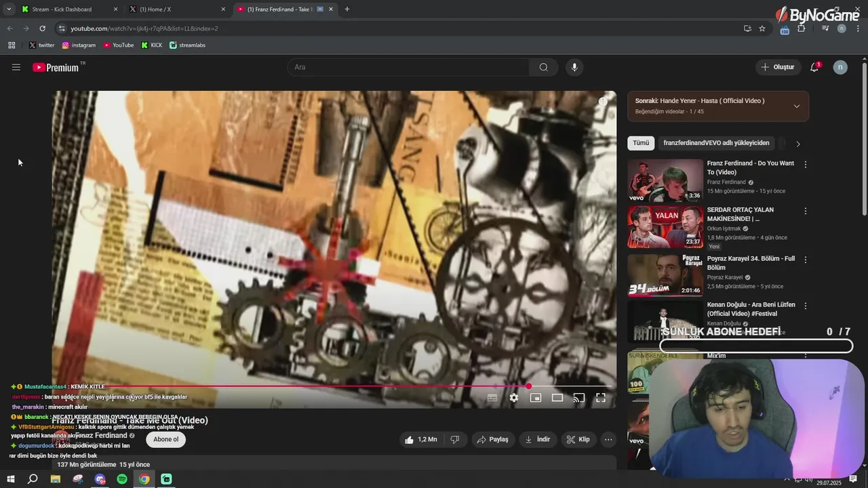Create a clip with Klip button

tap(578, 439)
